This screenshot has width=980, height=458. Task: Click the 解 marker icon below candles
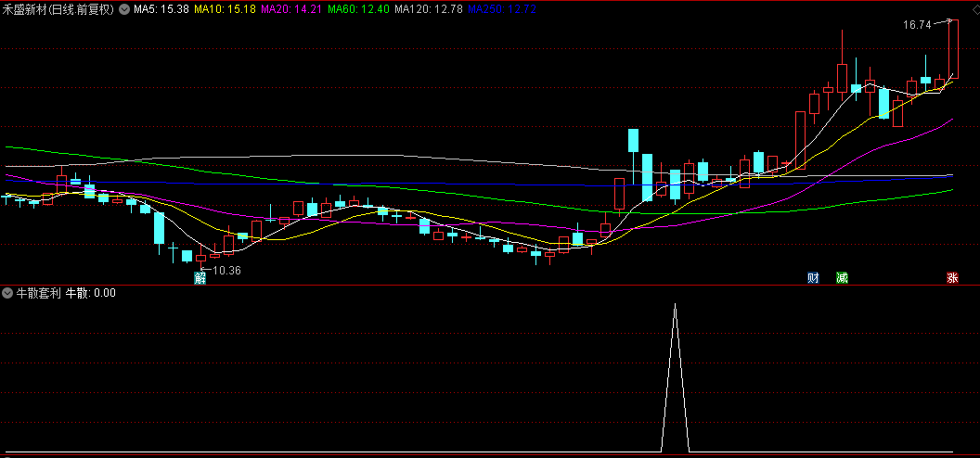(200, 277)
